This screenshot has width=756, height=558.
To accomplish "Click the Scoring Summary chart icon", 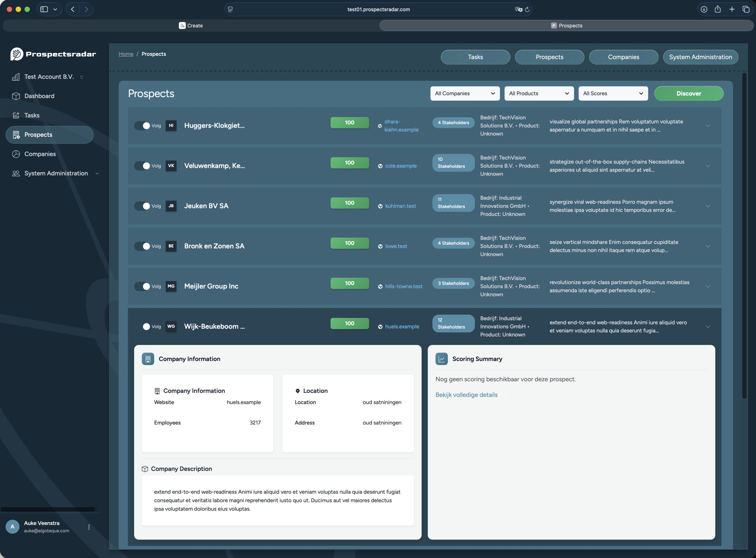I will point(441,359).
